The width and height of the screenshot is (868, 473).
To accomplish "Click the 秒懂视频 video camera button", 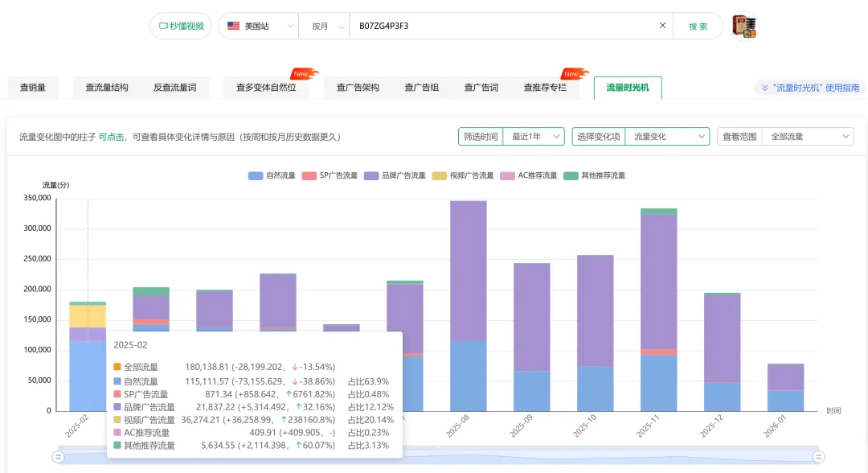I will 181,26.
